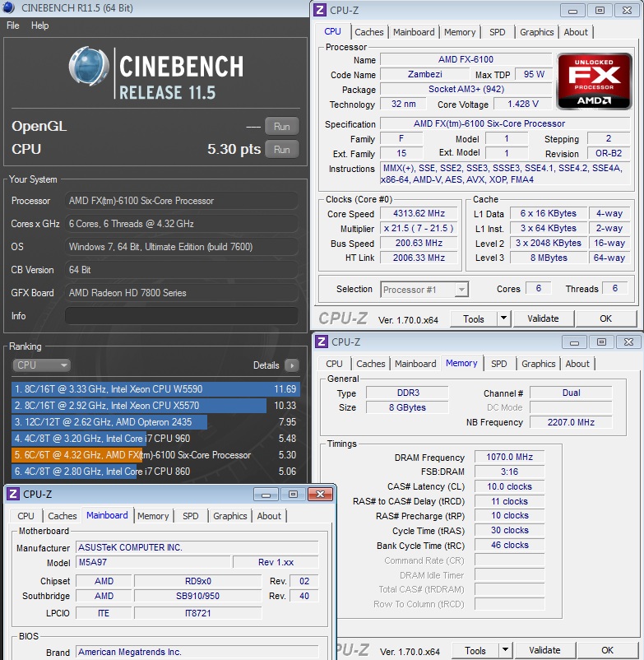Click the Cinebench app icon in title bar

click(8, 7)
